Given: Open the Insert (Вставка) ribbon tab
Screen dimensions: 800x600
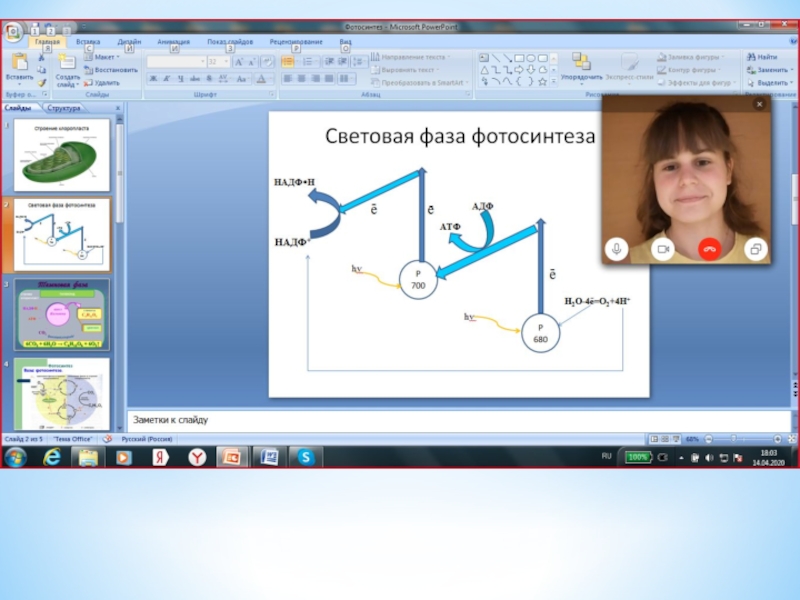Looking at the screenshot, I should [x=88, y=42].
